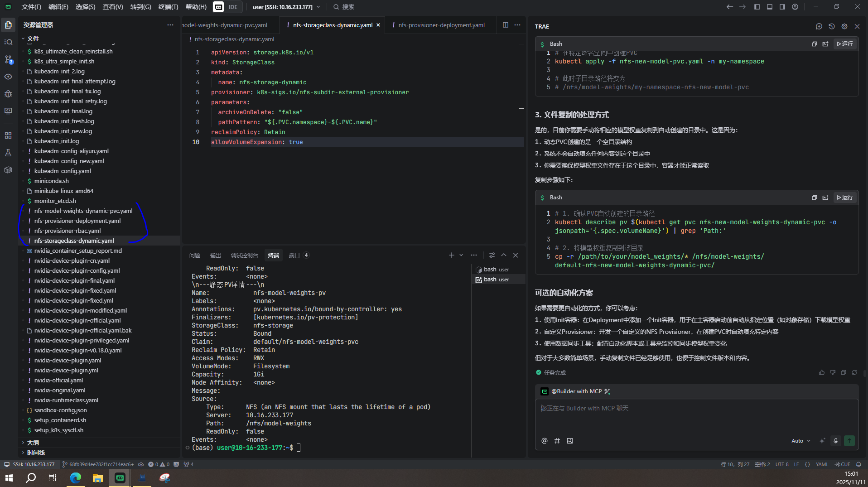Open kubeadm-config.yaml in file tree
The height and width of the screenshot is (487, 868).
(63, 171)
